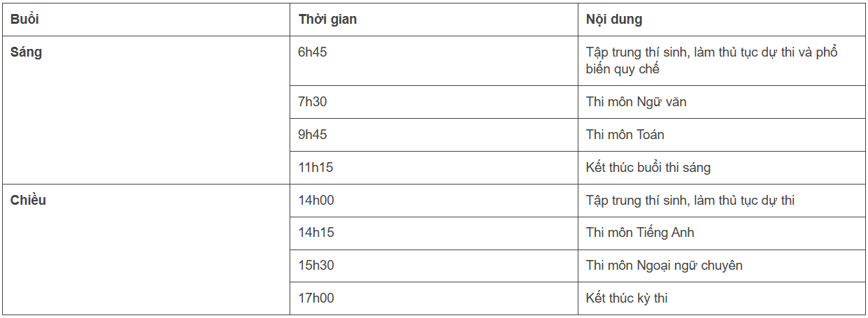Image resolution: width=868 pixels, height=318 pixels.
Task: Select the Thi môn Ngữ văn cell
Action: tap(636, 102)
